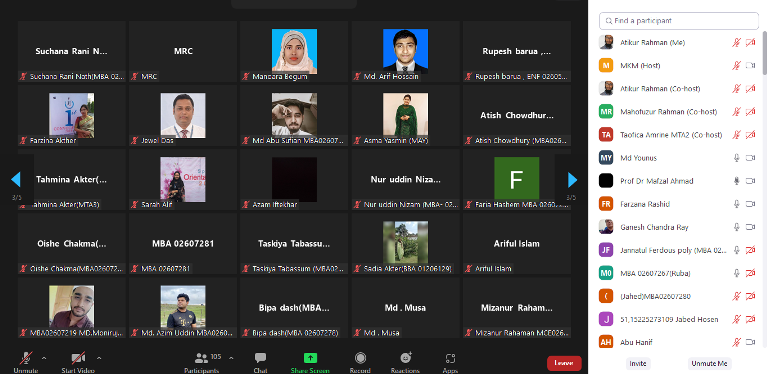The width and height of the screenshot is (768, 374).
Task: Open the Chat icon
Action: [x=261, y=358]
